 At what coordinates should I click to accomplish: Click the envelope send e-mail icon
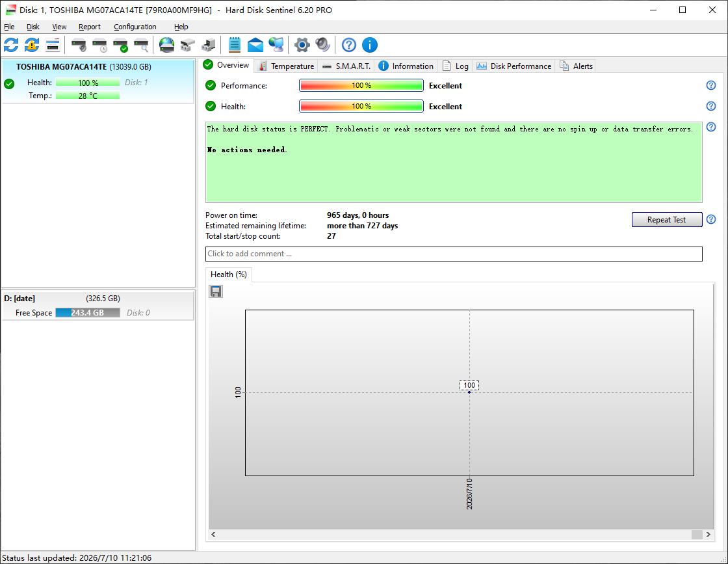click(x=255, y=45)
